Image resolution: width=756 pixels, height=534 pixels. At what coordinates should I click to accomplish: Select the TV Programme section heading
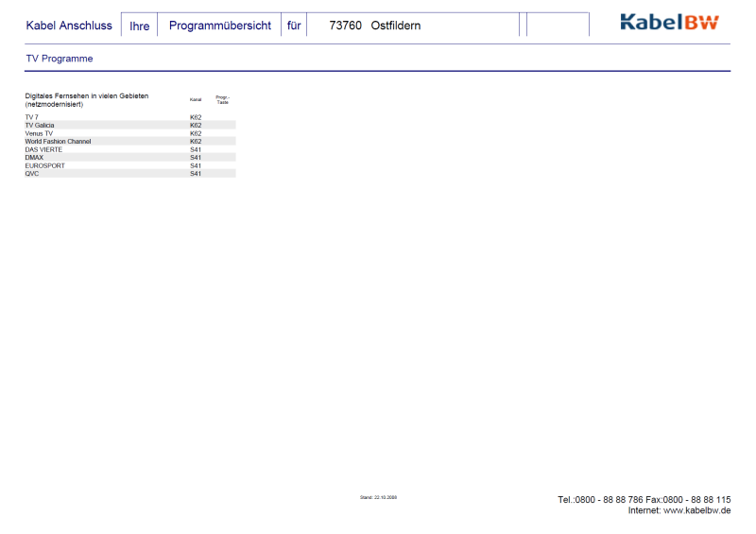59,59
